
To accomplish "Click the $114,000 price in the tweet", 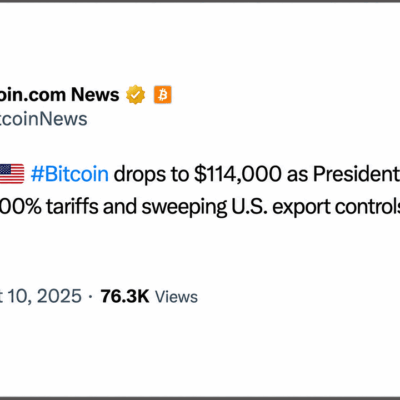I will tap(238, 174).
